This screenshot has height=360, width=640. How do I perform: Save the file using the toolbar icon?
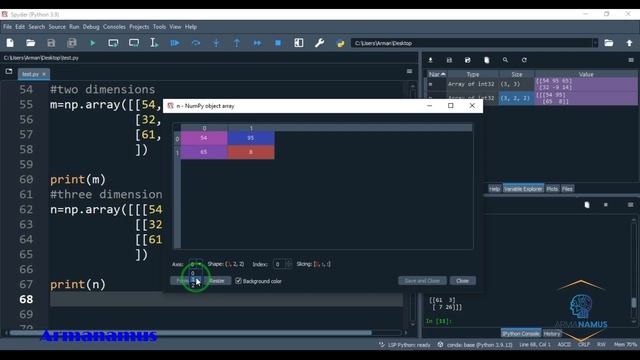51,43
